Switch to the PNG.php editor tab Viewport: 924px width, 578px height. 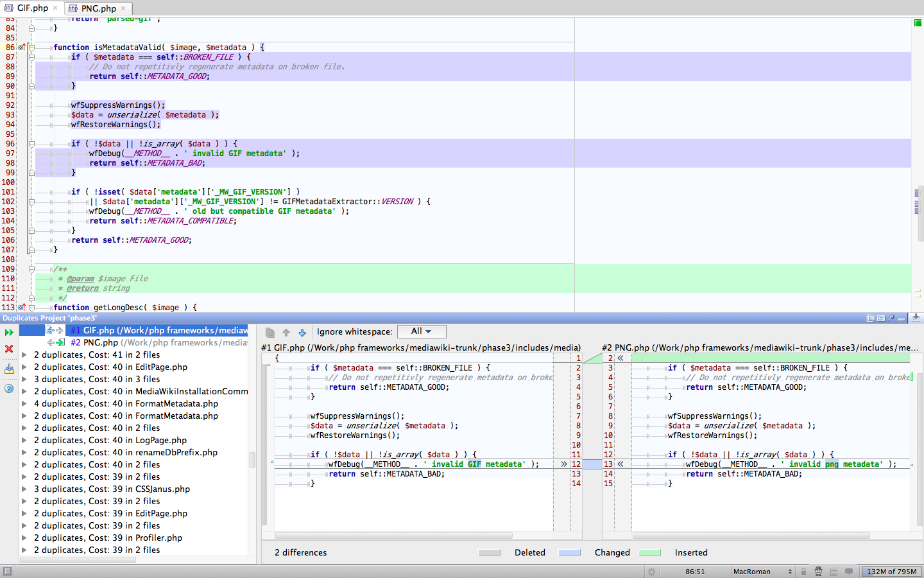tap(98, 8)
